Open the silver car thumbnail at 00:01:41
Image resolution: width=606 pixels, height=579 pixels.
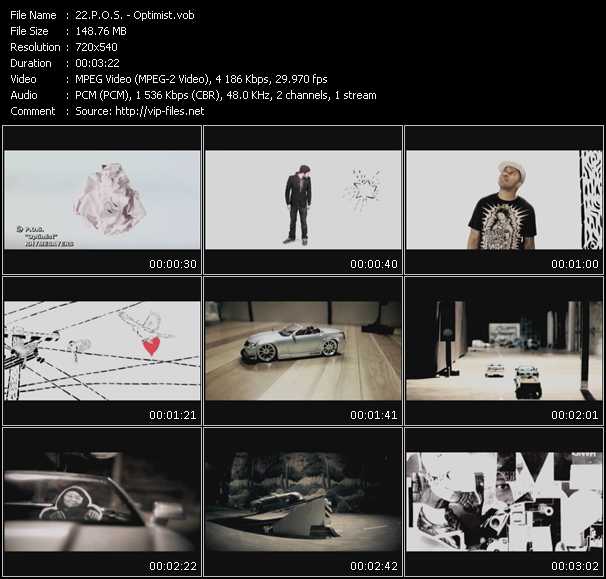click(303, 351)
